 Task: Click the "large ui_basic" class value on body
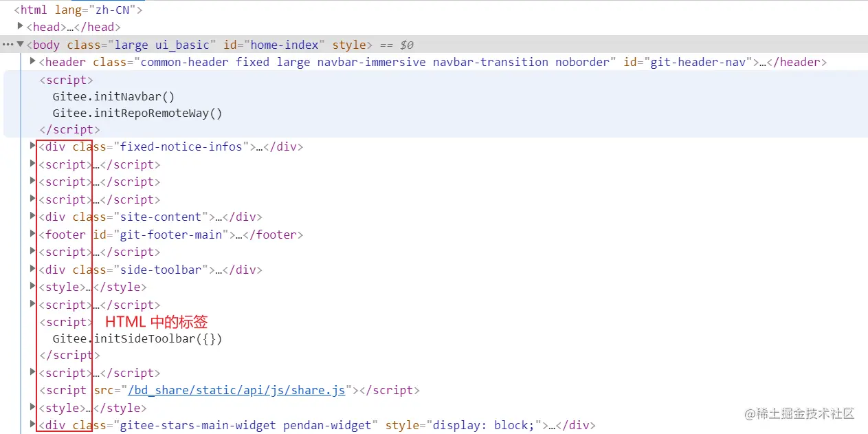point(162,45)
